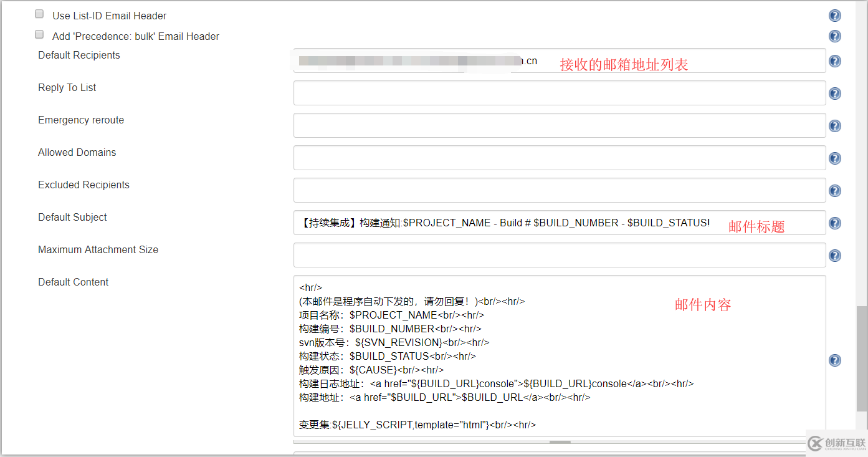
Task: Show help for Maximum Attachment Size
Action: [x=835, y=256]
